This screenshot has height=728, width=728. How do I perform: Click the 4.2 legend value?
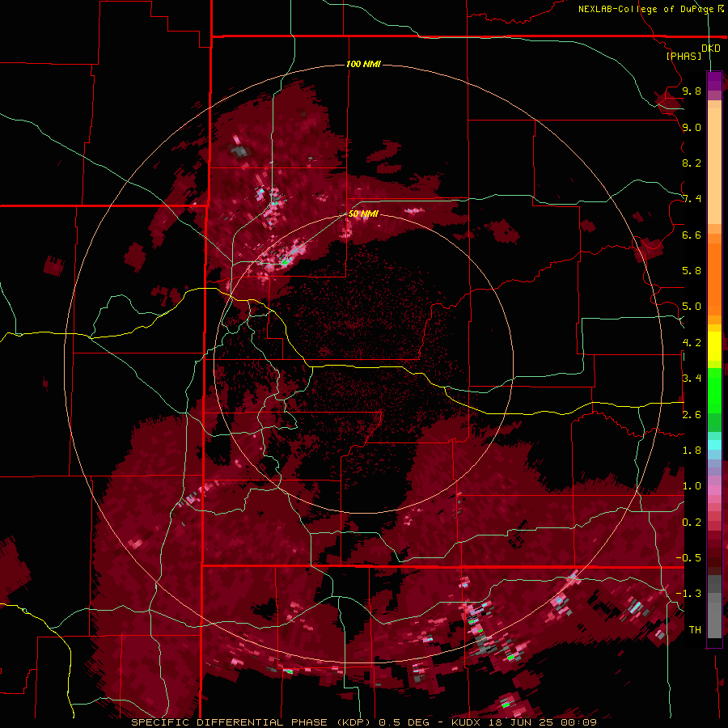click(692, 343)
